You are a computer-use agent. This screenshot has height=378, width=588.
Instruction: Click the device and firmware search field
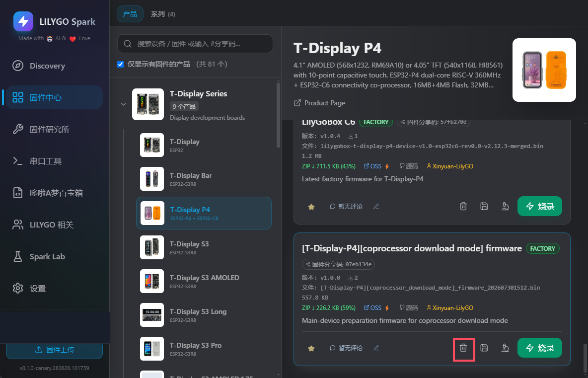[195, 44]
